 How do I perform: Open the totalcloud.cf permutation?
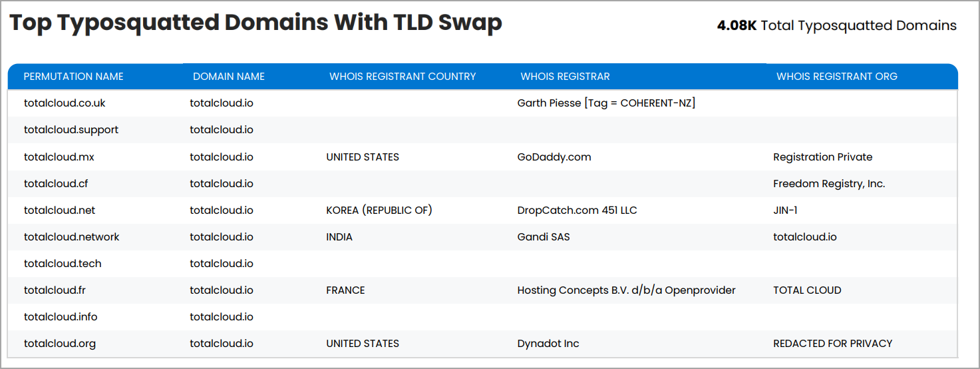56,184
